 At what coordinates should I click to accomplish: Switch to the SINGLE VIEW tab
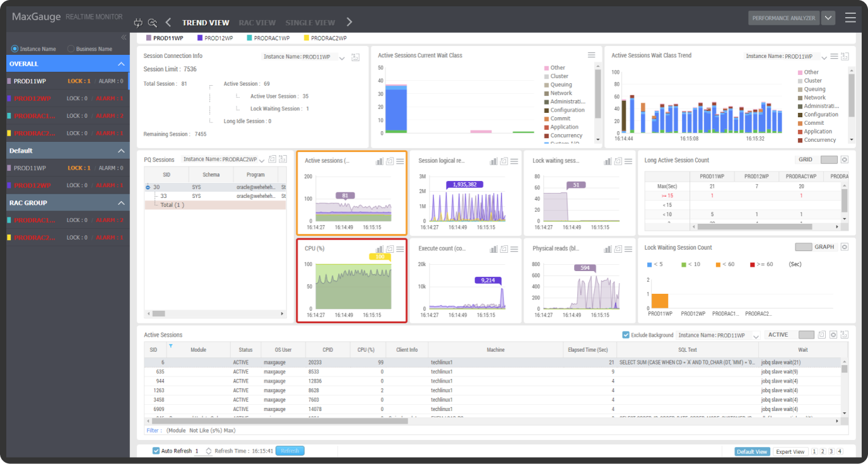coord(310,23)
